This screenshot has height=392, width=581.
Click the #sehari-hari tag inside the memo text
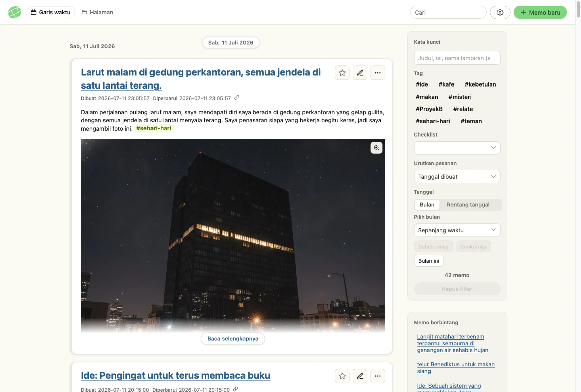154,128
